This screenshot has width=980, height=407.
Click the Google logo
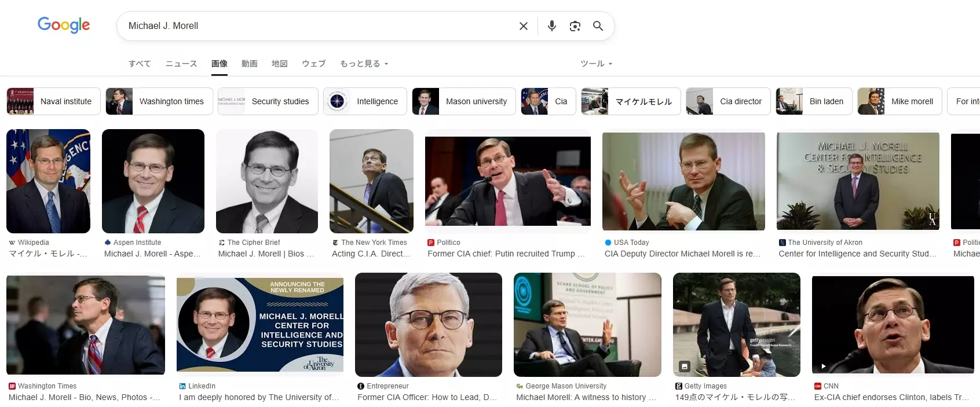(x=64, y=25)
